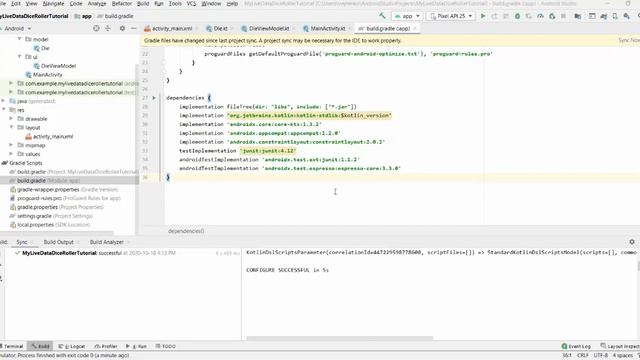Open the Terminal tool window
This screenshot has height=360, width=640.
(x=12, y=346)
